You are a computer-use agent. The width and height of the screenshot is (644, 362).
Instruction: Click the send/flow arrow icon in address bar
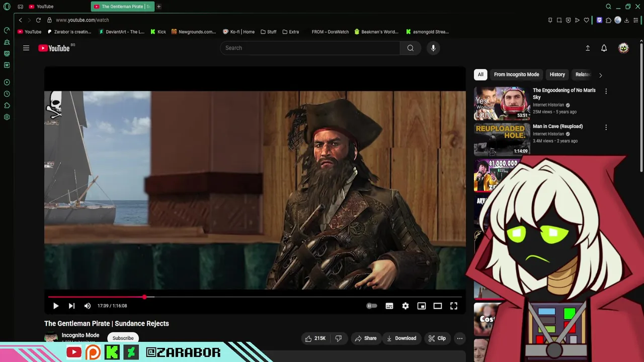577,20
